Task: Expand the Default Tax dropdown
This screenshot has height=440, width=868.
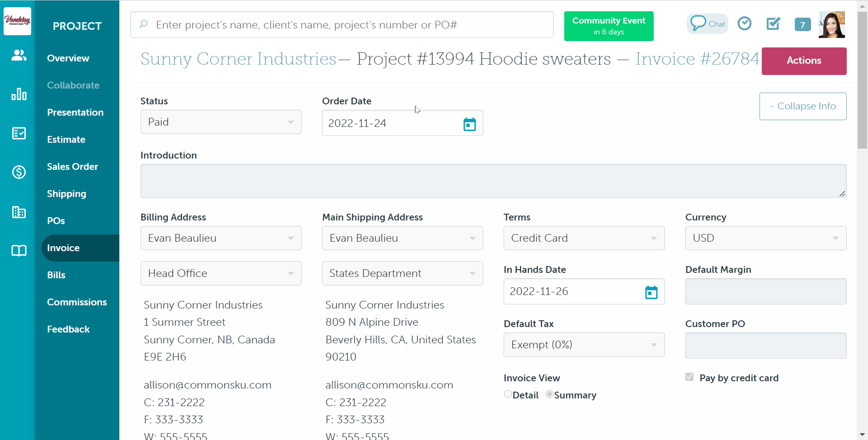Action: click(584, 345)
